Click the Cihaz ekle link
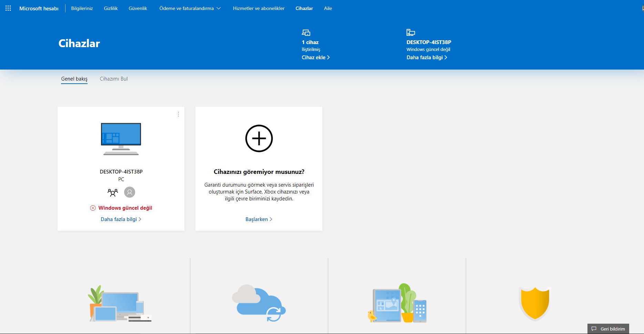The width and height of the screenshot is (644, 334). pos(316,58)
